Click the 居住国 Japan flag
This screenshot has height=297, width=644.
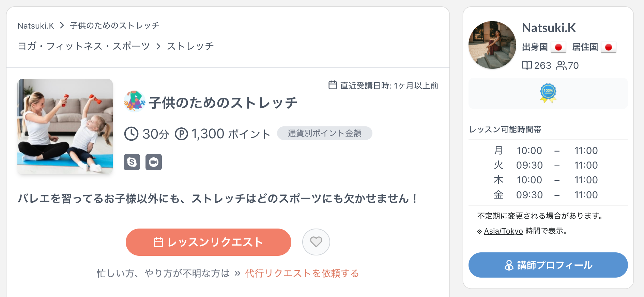(x=608, y=47)
